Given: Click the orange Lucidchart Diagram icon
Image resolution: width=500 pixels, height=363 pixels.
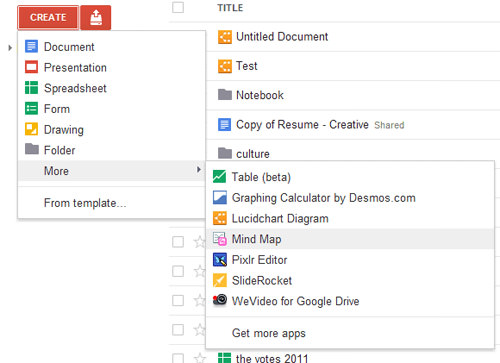Looking at the screenshot, I should [220, 218].
